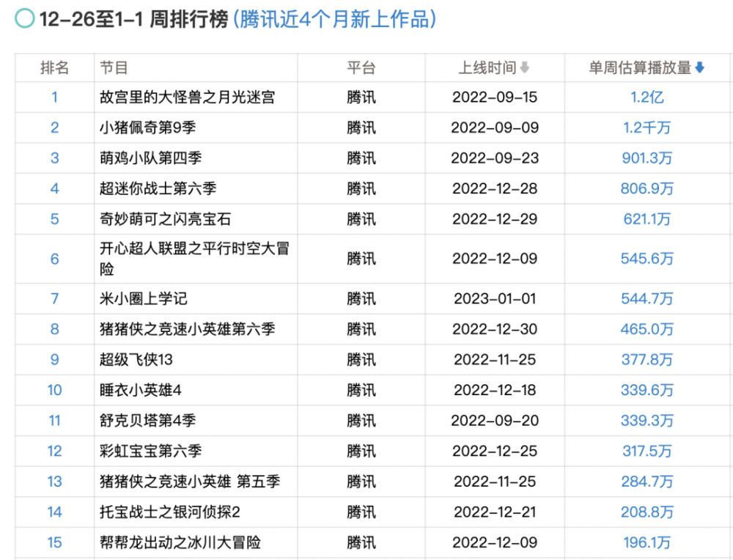This screenshot has width=733, height=560.
Task: Click the 排名 column header
Action: tap(55, 67)
